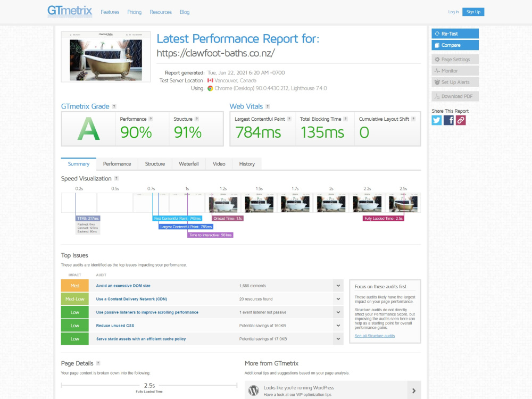Click '20 resources found' value text
The height and width of the screenshot is (399, 532).
click(x=256, y=299)
